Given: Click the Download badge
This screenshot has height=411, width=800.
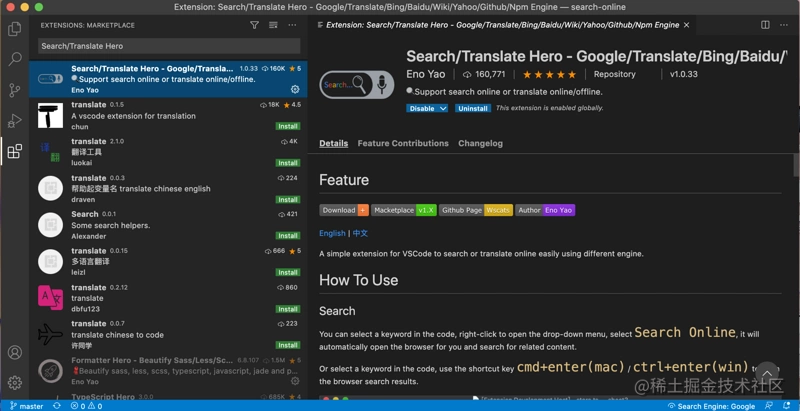Looking at the screenshot, I should point(344,210).
